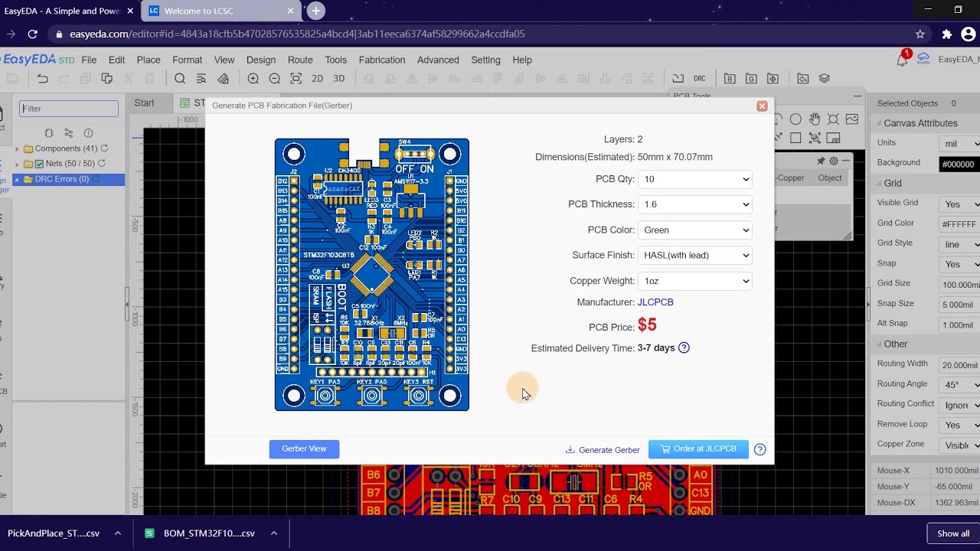
Task: Open the Place menu
Action: coord(149,60)
